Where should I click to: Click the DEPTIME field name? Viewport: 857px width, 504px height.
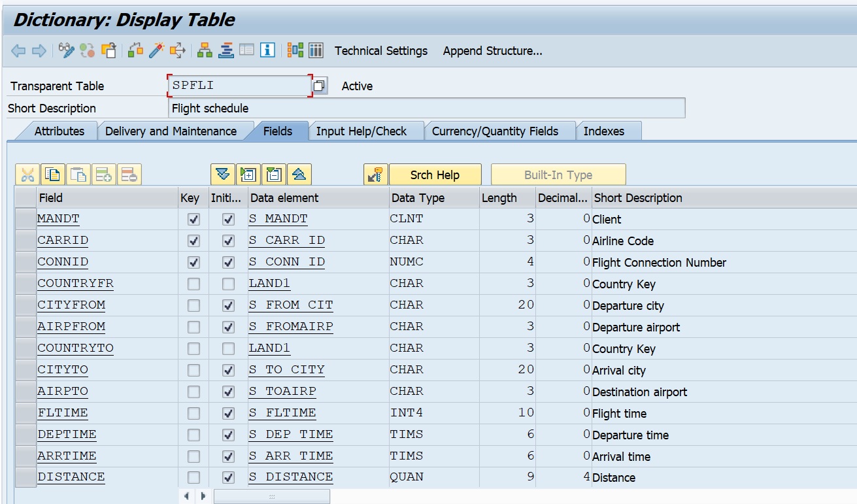(x=67, y=435)
